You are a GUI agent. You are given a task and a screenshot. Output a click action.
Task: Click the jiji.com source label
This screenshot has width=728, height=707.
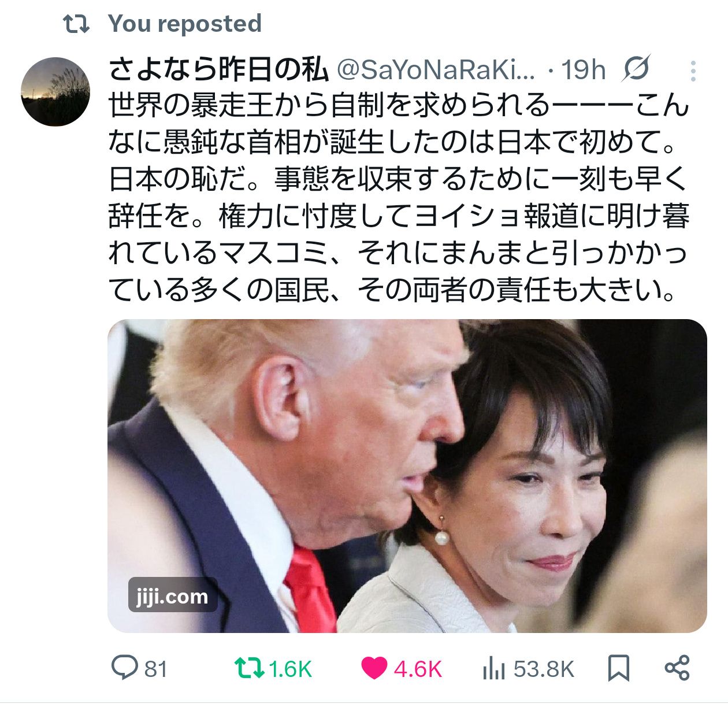[x=172, y=595]
